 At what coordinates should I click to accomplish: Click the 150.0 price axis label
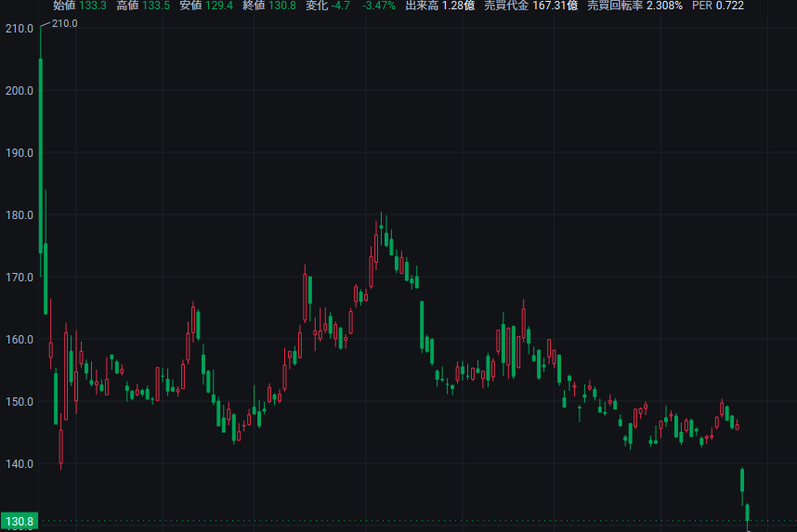pos(20,402)
